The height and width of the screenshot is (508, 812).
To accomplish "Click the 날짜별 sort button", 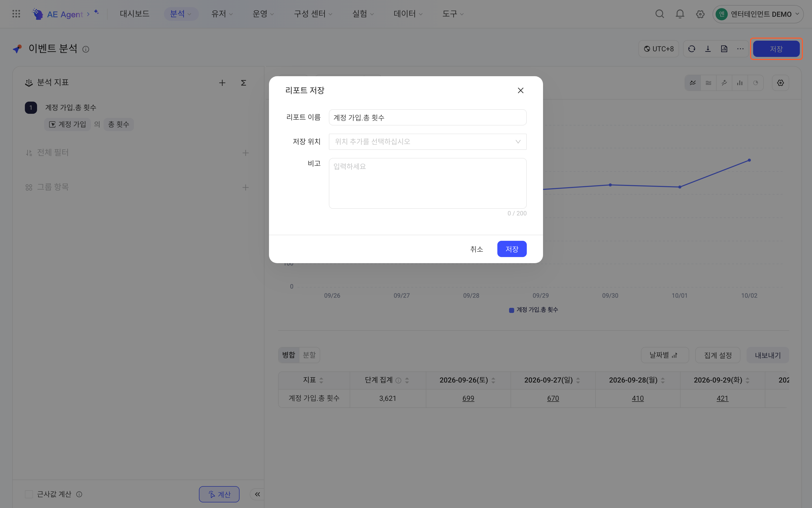I will (x=665, y=355).
